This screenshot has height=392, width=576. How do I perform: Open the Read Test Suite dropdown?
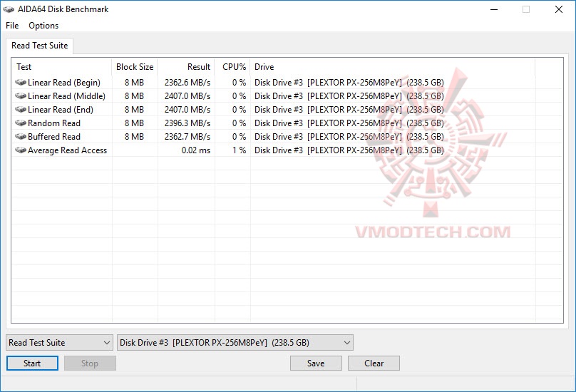tap(59, 343)
